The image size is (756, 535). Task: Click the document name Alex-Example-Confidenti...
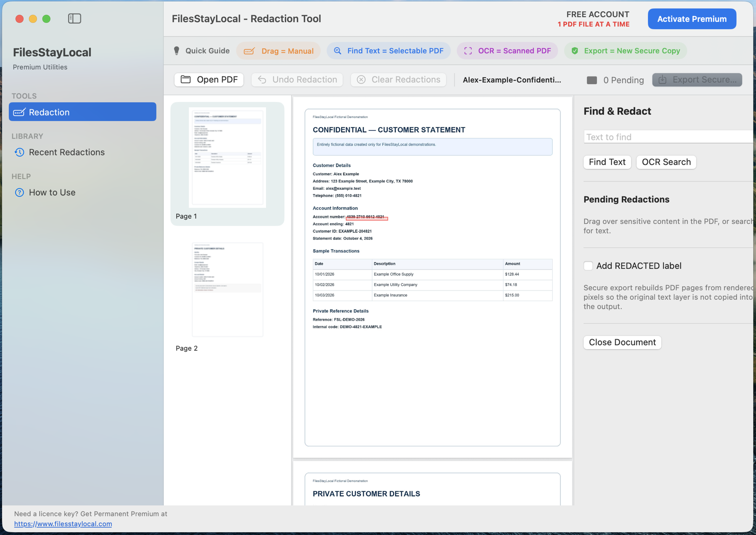(x=512, y=80)
